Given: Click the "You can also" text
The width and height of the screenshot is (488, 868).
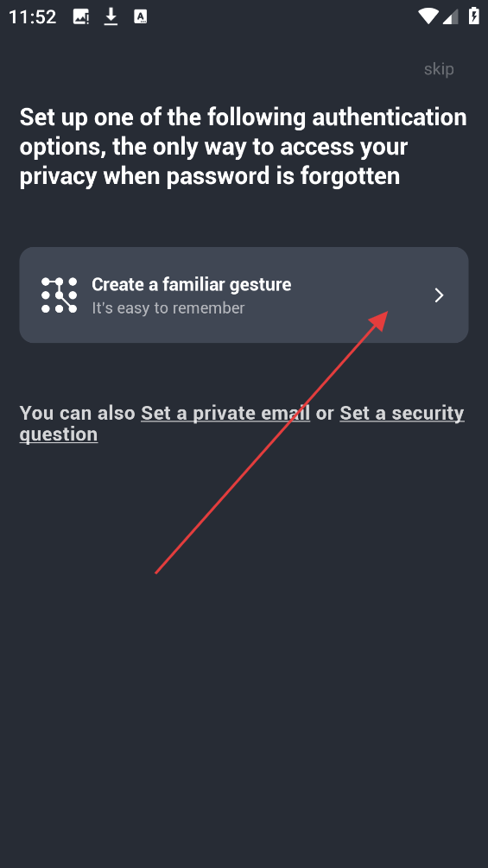Looking at the screenshot, I should point(78,414).
